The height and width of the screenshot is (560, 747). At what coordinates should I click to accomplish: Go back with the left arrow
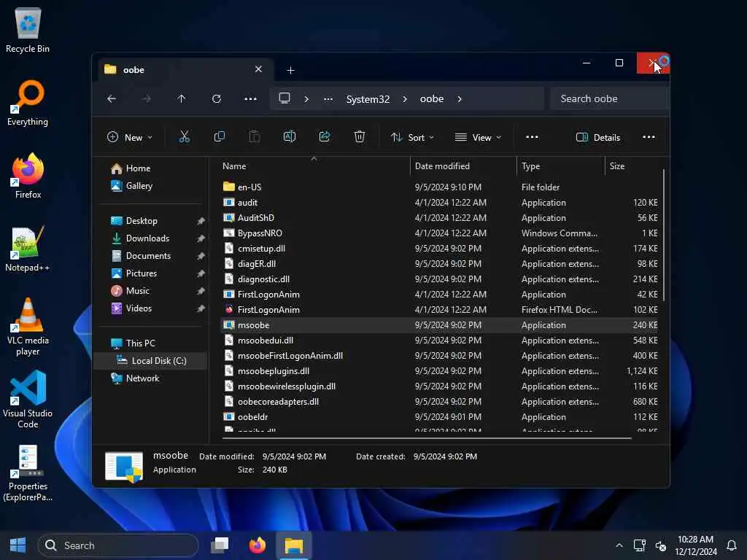pyautogui.click(x=112, y=98)
